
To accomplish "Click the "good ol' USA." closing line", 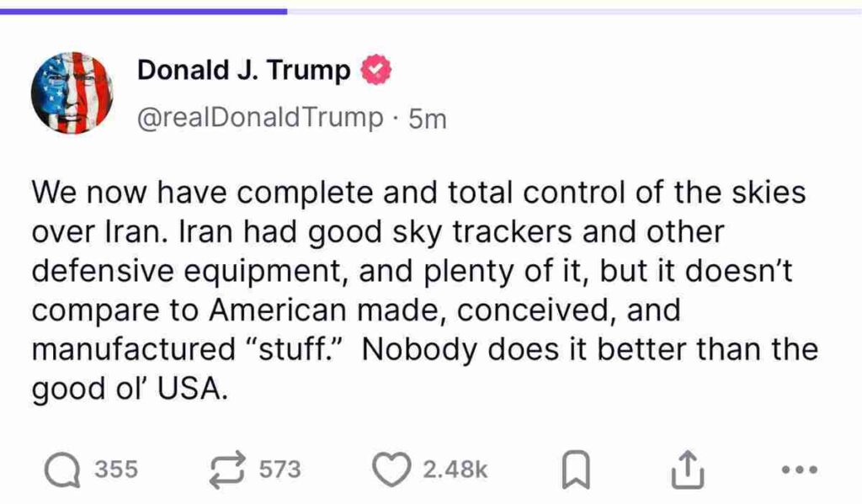I will pos(130,389).
